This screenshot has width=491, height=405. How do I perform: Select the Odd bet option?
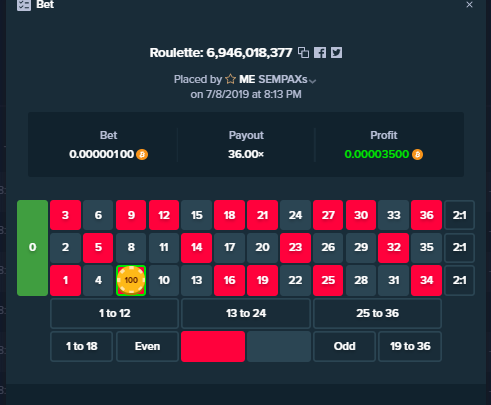click(x=344, y=346)
